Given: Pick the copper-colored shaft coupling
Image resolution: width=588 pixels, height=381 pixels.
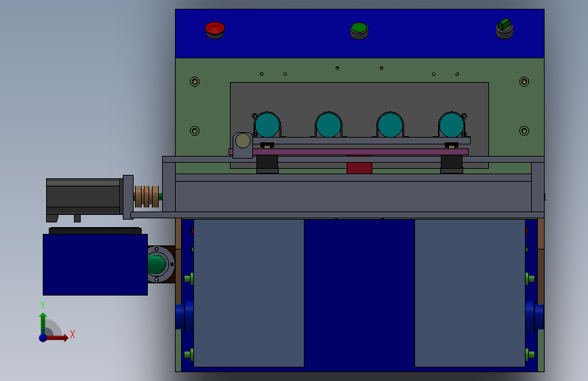Looking at the screenshot, I should click(146, 197).
